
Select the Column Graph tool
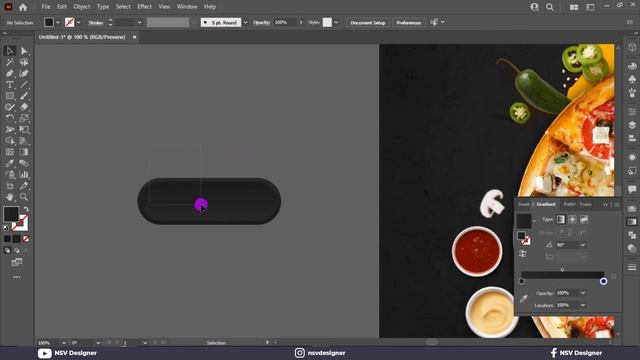[24, 175]
